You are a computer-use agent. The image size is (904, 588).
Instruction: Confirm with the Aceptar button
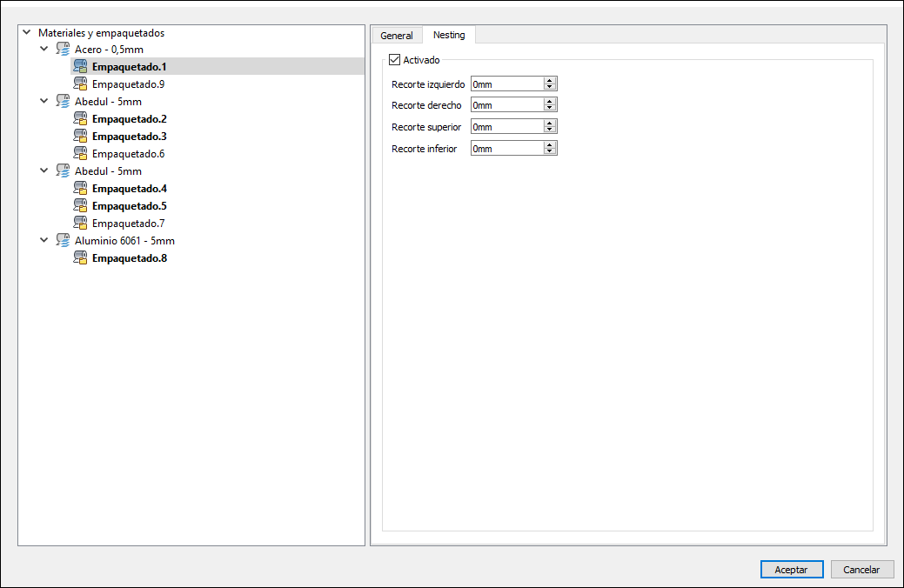click(792, 569)
